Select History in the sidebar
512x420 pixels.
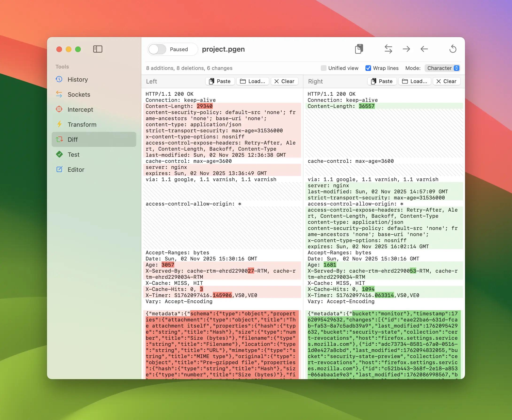pos(78,80)
